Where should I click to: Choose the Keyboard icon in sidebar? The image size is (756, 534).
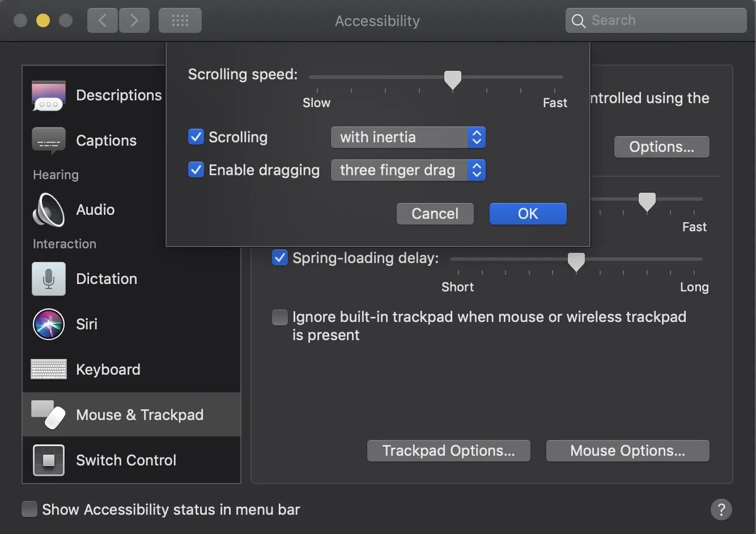(x=49, y=370)
